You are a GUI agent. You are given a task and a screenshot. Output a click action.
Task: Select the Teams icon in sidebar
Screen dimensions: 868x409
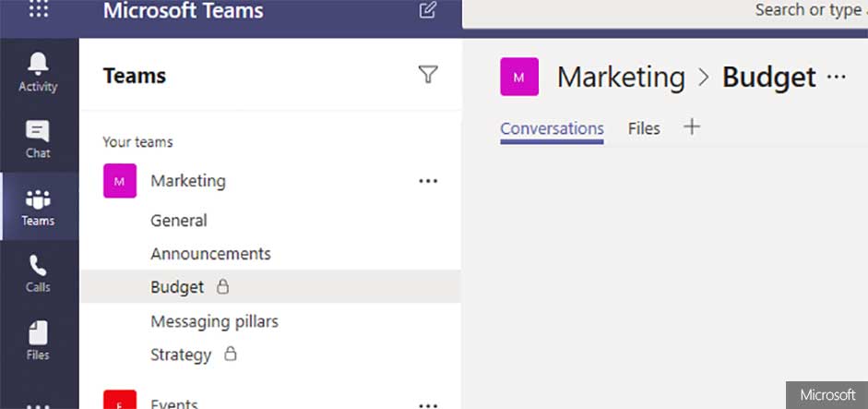pyautogui.click(x=38, y=207)
